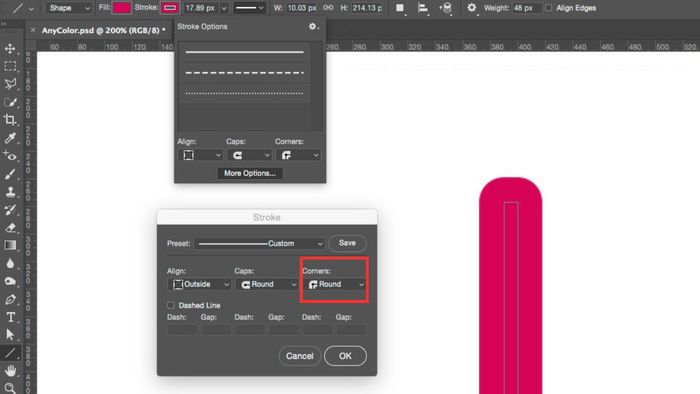Click the pink line shape on canvas
This screenshot has width=700, height=394.
(511, 286)
